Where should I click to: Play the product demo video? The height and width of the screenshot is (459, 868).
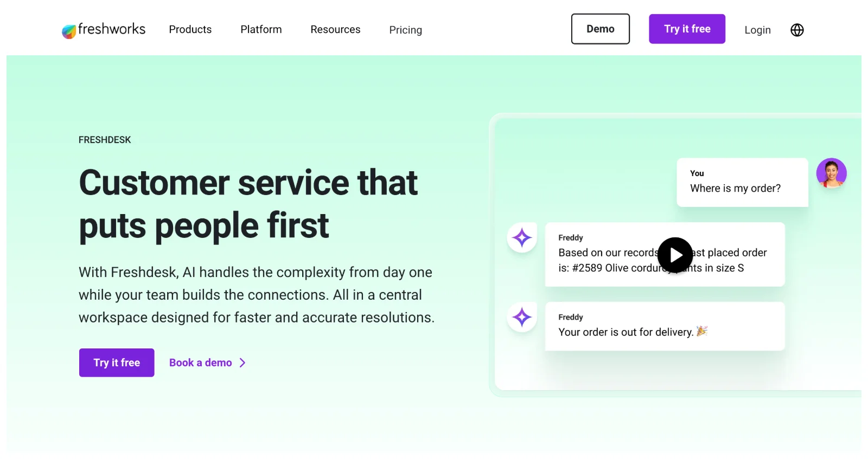(x=675, y=255)
